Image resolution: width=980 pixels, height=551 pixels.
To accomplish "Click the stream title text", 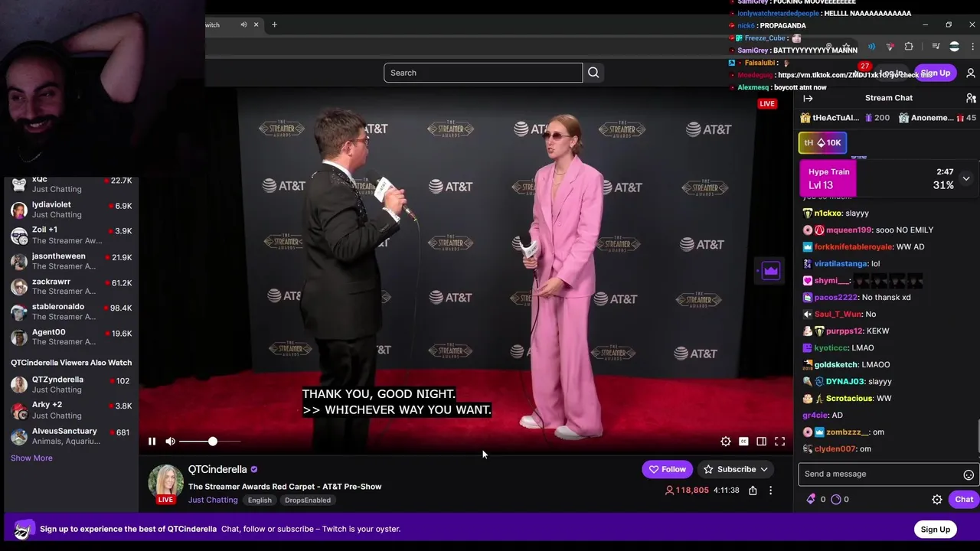I will 285,487.
